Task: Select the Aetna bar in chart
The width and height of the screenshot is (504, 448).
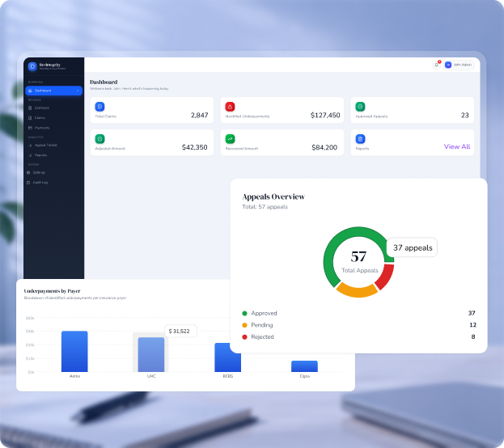Action: (74, 351)
